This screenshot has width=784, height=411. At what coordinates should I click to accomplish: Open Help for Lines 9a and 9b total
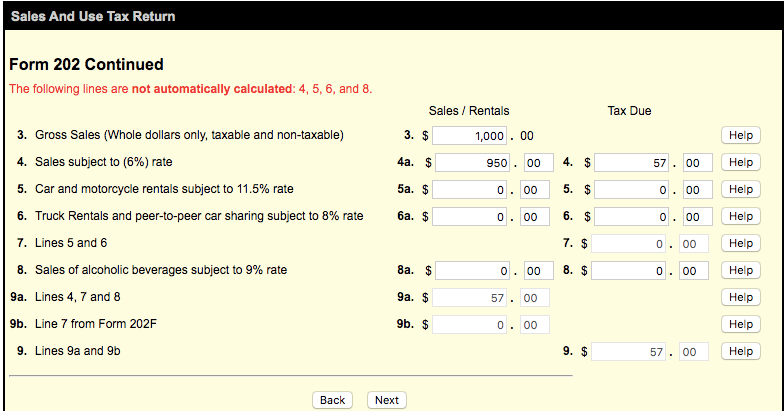[x=740, y=351]
